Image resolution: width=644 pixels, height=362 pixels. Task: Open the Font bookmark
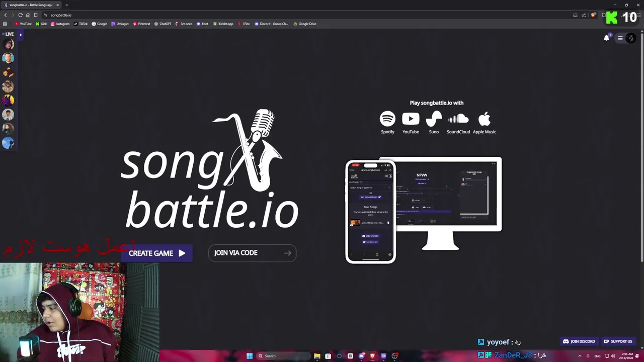[202, 24]
